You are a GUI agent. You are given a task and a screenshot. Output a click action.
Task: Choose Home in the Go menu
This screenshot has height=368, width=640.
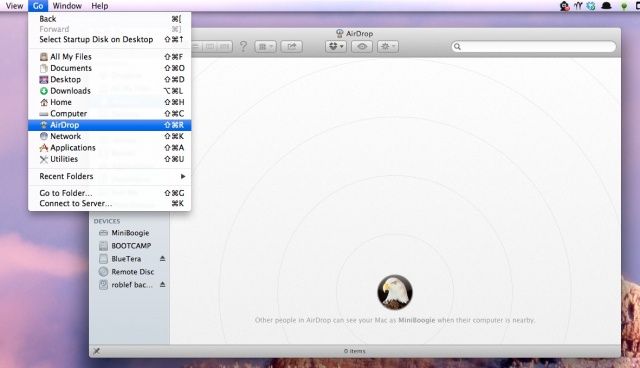pyautogui.click(x=109, y=102)
